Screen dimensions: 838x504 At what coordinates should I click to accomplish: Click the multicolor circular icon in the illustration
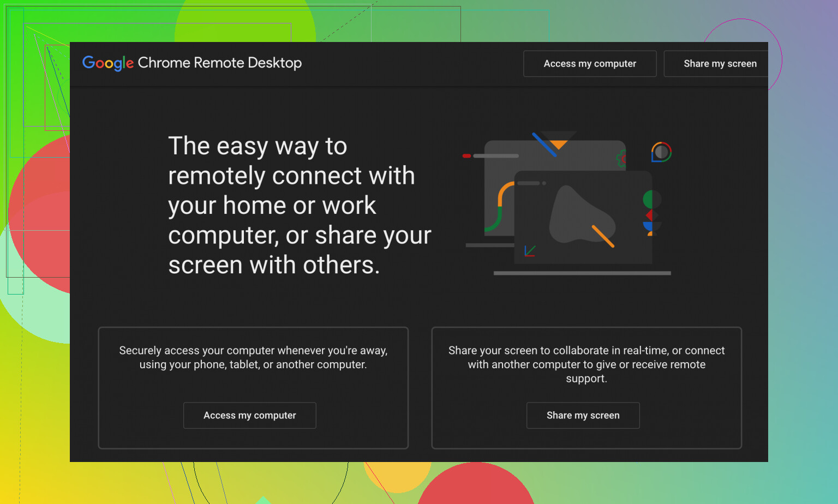(x=661, y=152)
